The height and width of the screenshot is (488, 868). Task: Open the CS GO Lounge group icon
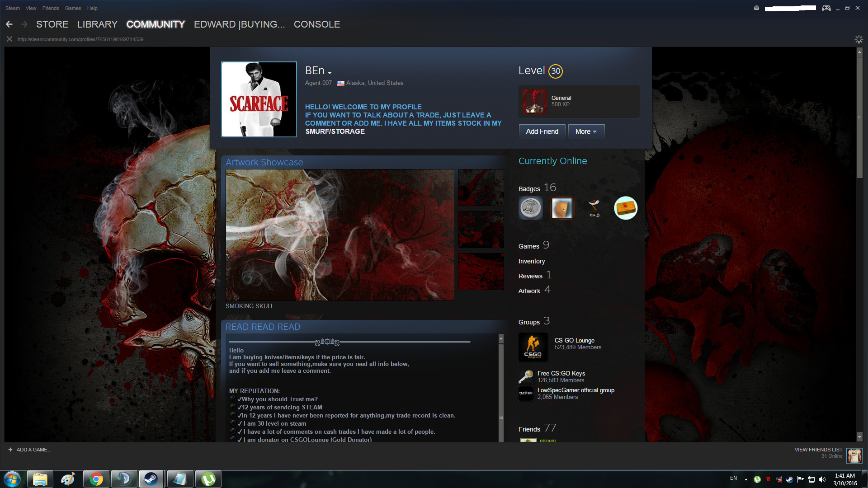tap(533, 347)
